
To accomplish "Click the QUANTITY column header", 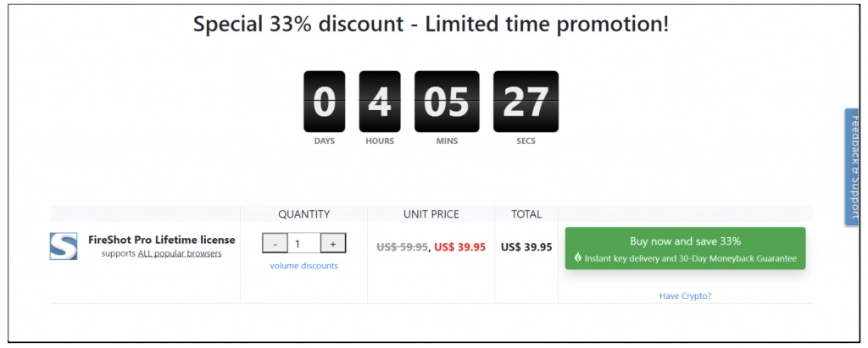I will pyautogui.click(x=303, y=214).
